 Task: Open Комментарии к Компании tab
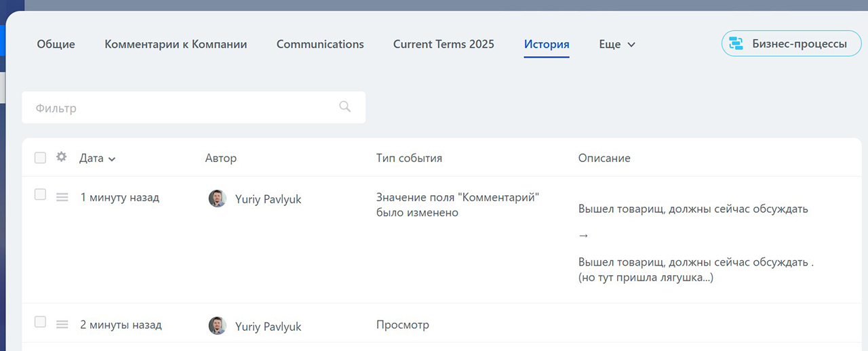[x=176, y=45]
